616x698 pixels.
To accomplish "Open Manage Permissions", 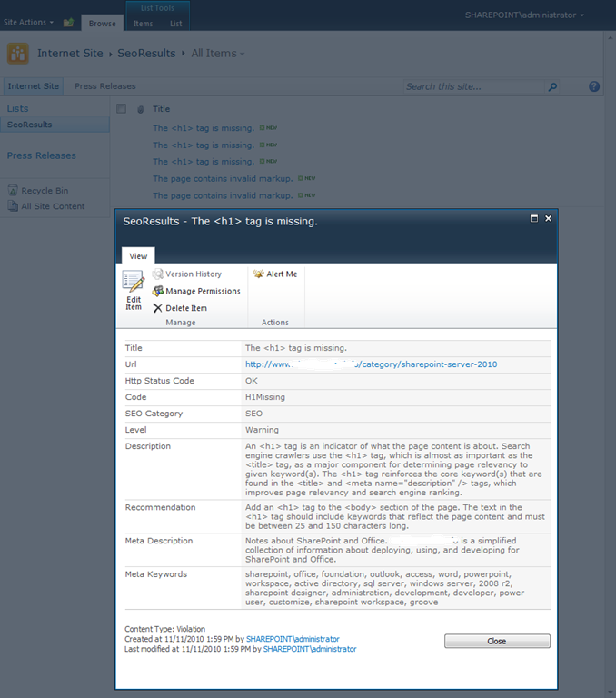I will pyautogui.click(x=196, y=291).
